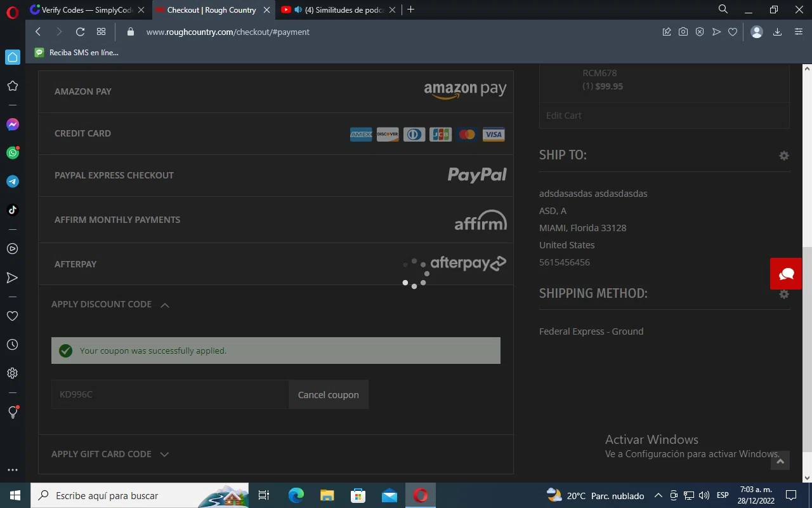This screenshot has height=508, width=812.
Task: Open volume control in system tray
Action: point(704,495)
